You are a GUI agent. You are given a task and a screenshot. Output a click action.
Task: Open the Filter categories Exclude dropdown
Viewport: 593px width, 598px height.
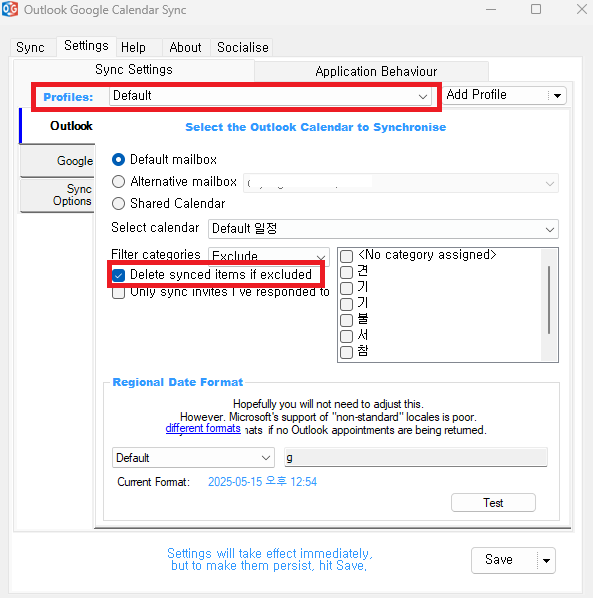pos(268,256)
